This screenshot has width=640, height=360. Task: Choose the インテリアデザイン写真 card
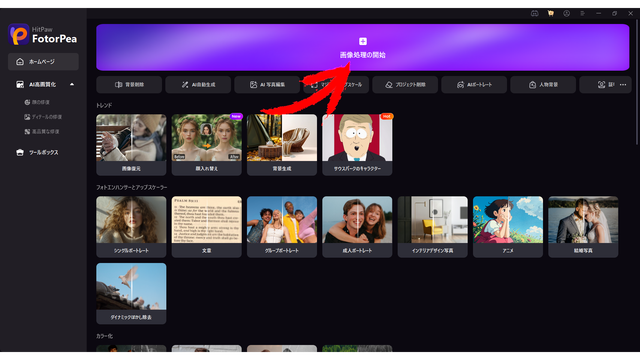coord(433,227)
